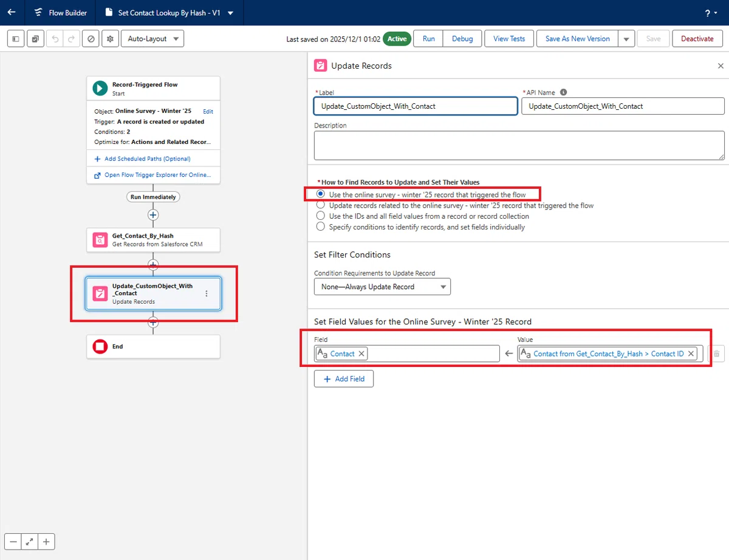Select the Get_Contact_By_Hash node label

[143, 236]
